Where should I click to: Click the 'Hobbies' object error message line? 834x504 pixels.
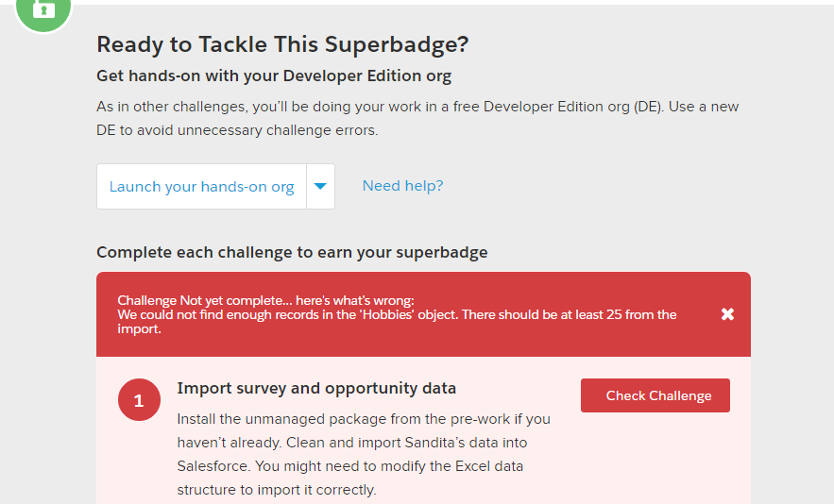[x=397, y=314]
